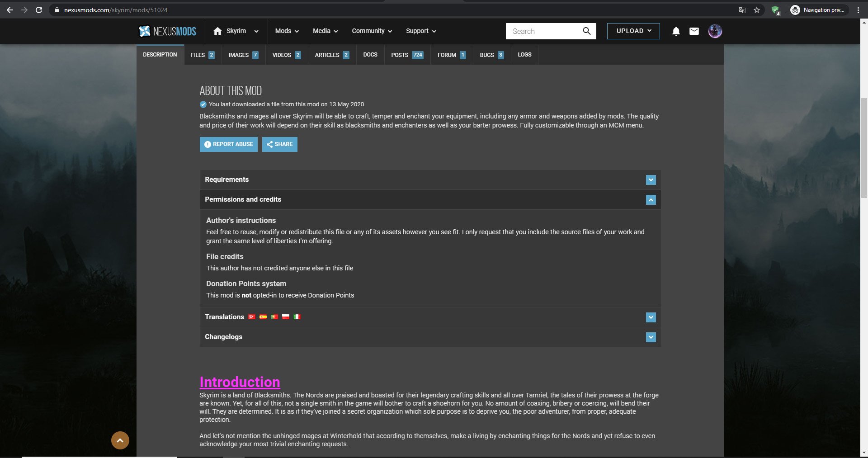Click the scrollbar down arrow
This screenshot has height=458, width=868.
pos(864,453)
